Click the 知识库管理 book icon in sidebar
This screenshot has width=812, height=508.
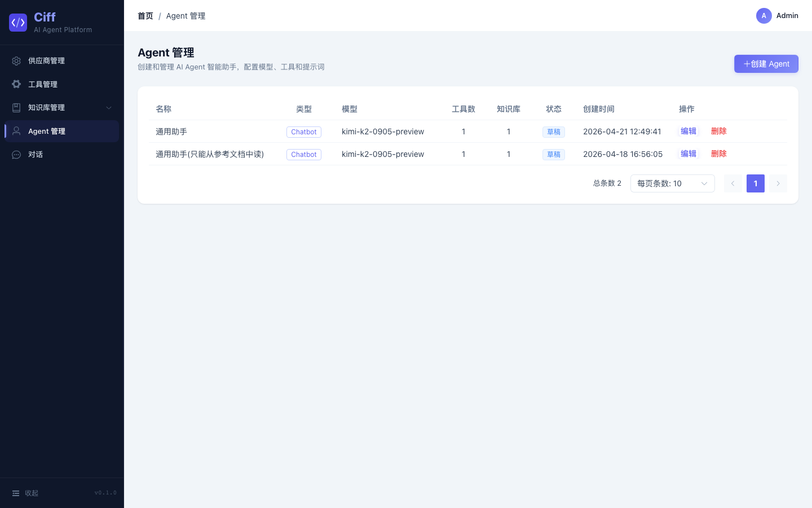click(x=16, y=107)
